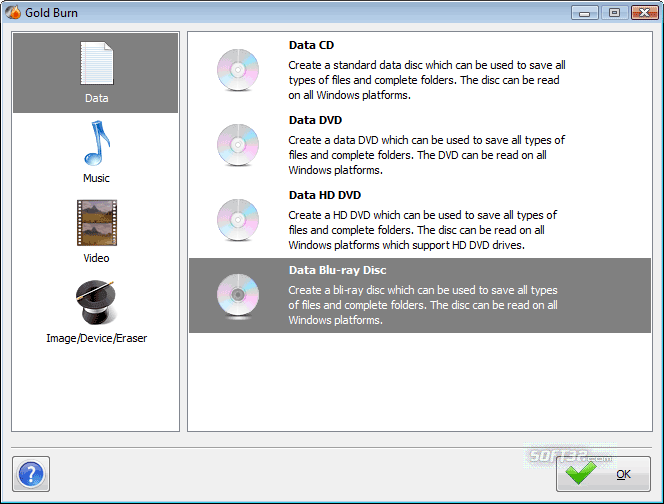Viewport: 664px width, 504px height.
Task: Click the Data CD description text
Action: pos(427,80)
